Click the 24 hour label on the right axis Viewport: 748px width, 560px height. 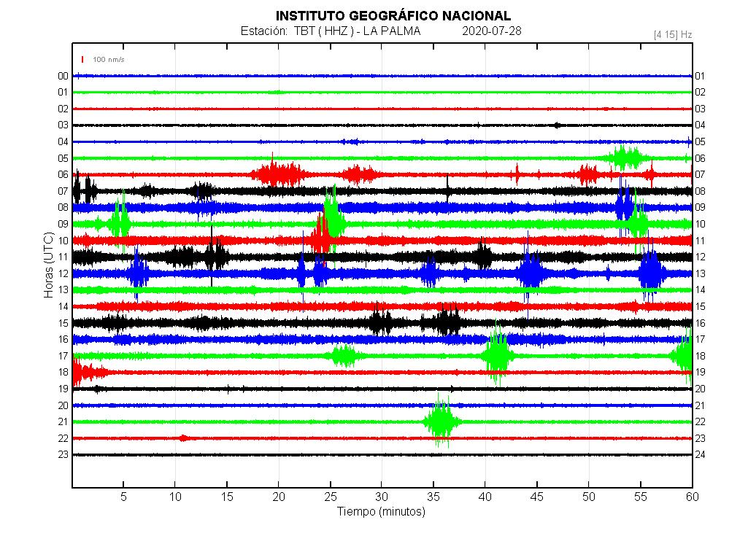coord(700,454)
